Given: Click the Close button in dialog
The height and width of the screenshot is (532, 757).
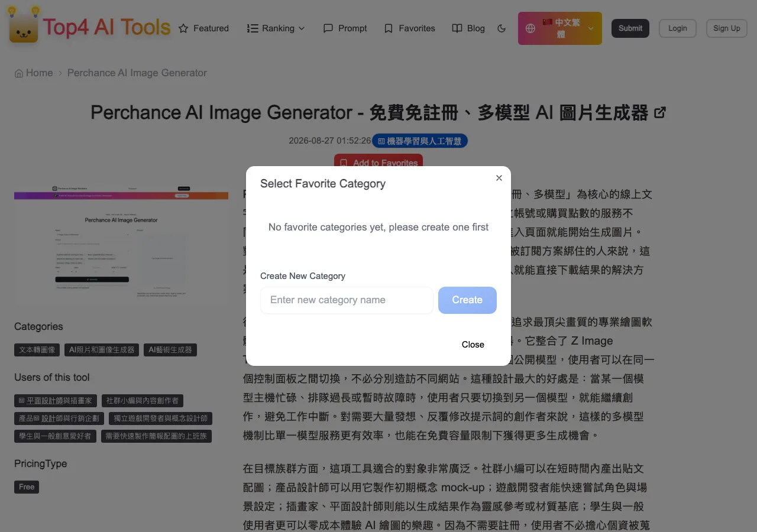Looking at the screenshot, I should (473, 345).
